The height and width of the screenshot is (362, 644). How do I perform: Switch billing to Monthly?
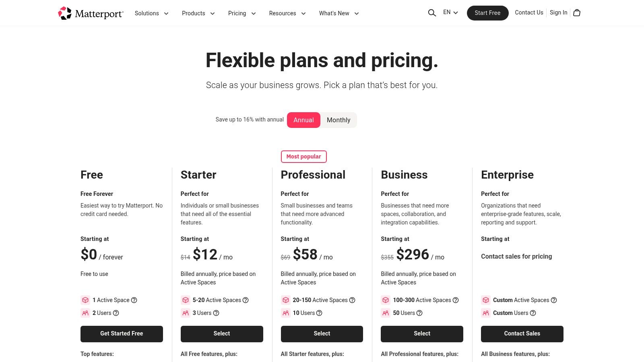click(339, 120)
